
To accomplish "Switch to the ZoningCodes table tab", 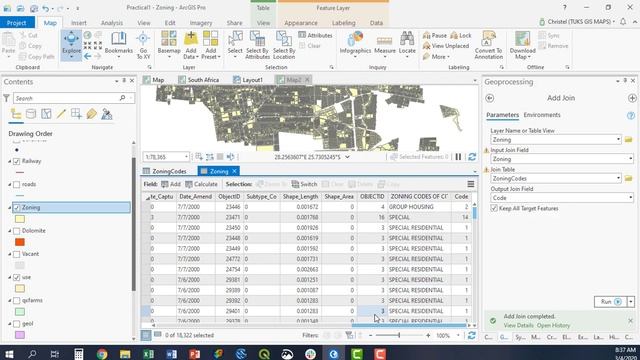I will click(164, 171).
